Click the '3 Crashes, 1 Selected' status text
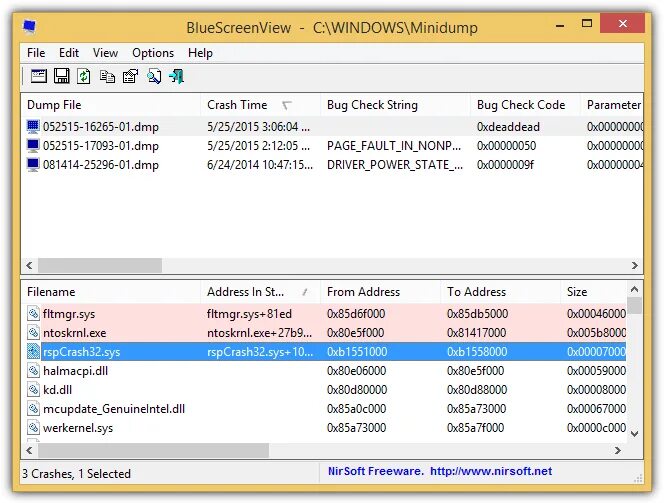 pyautogui.click(x=77, y=474)
